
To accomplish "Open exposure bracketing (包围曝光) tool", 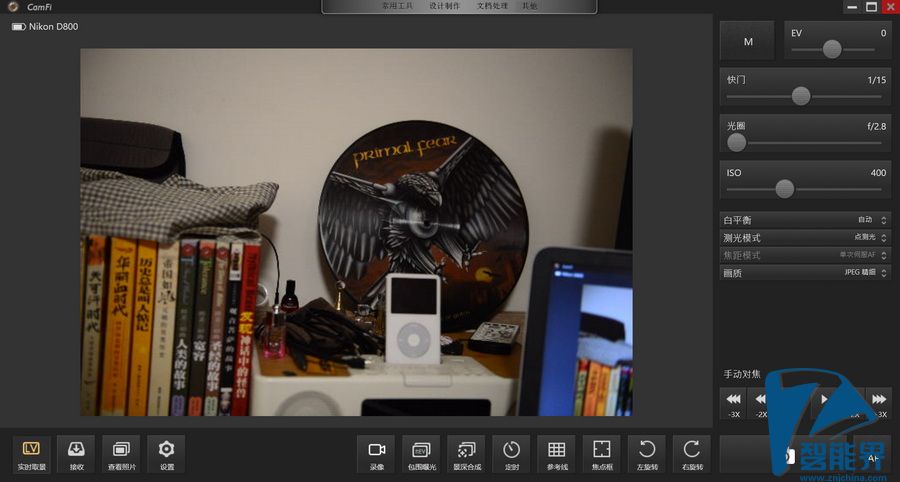I will (x=421, y=454).
